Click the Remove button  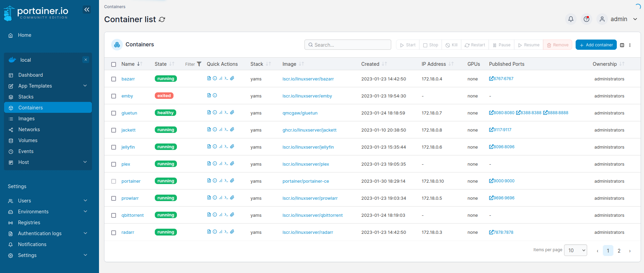pyautogui.click(x=558, y=45)
